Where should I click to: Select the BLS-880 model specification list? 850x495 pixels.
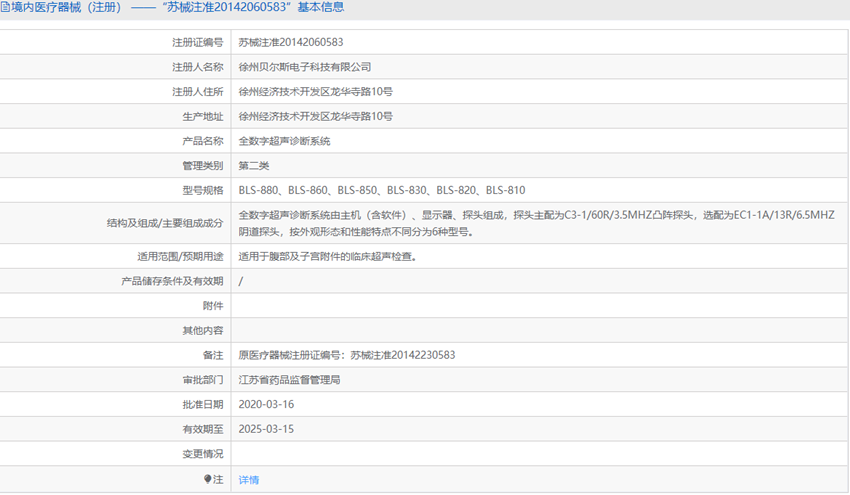pyautogui.click(x=382, y=190)
